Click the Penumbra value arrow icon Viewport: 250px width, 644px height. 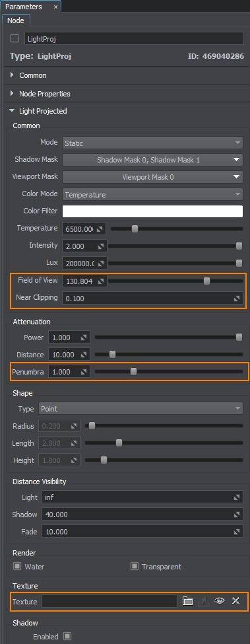coord(83,372)
